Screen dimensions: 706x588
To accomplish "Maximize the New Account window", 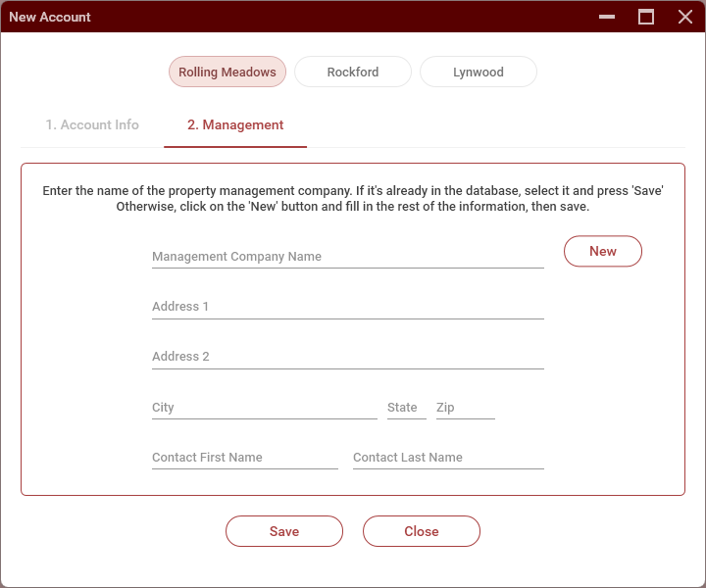I will [646, 17].
